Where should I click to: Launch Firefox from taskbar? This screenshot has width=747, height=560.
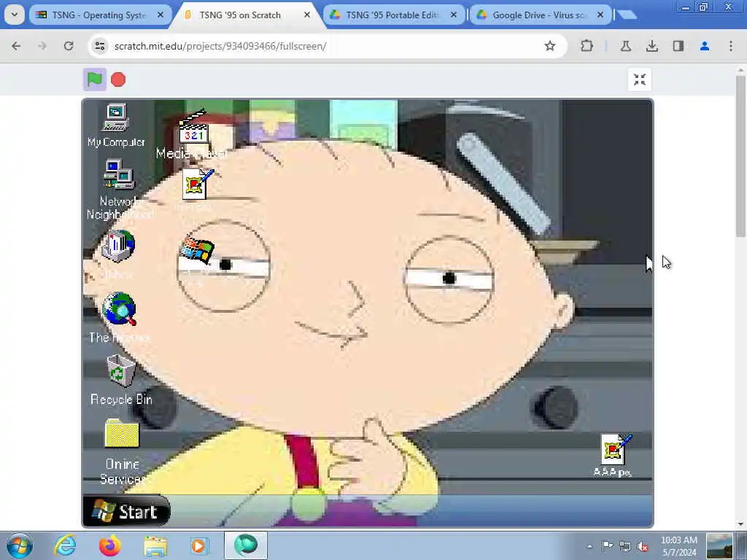110,545
